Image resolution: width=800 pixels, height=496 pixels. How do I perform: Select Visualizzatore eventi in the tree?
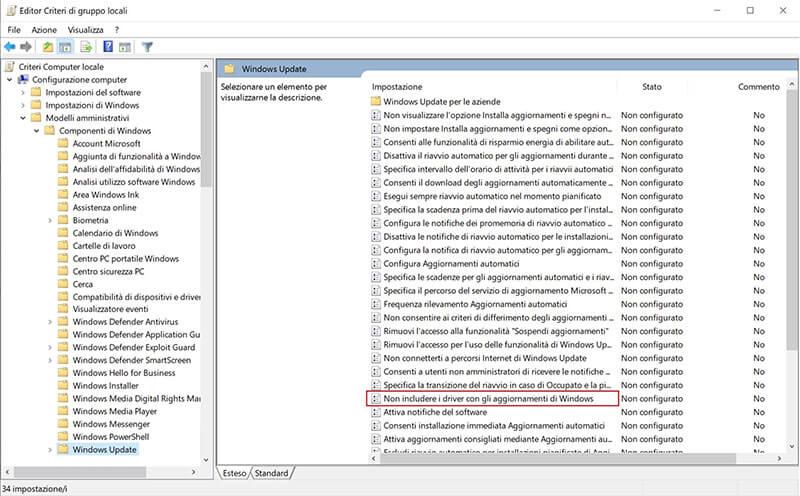point(110,309)
